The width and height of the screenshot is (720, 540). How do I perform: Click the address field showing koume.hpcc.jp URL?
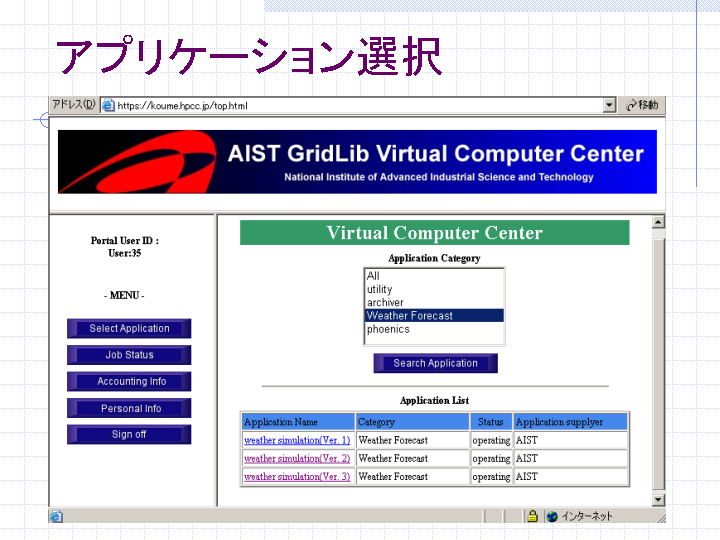tap(358, 105)
